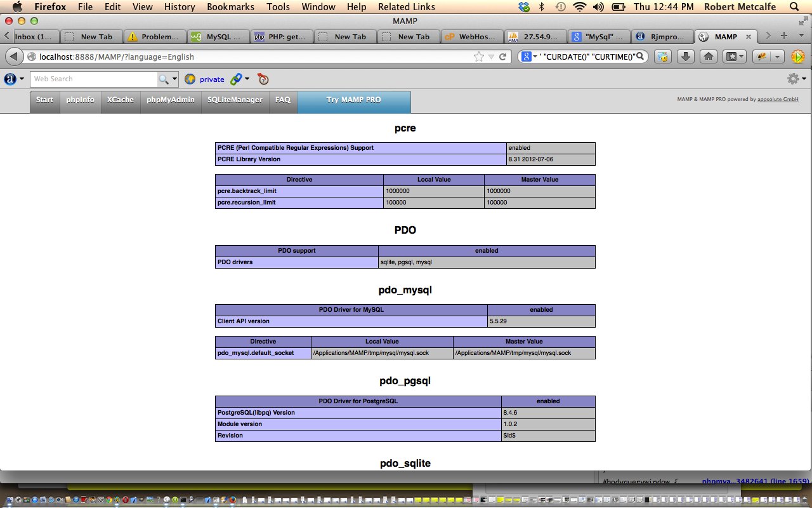The height and width of the screenshot is (508, 812).
Task: Switch to the "MySql" Google tab
Action: click(599, 36)
